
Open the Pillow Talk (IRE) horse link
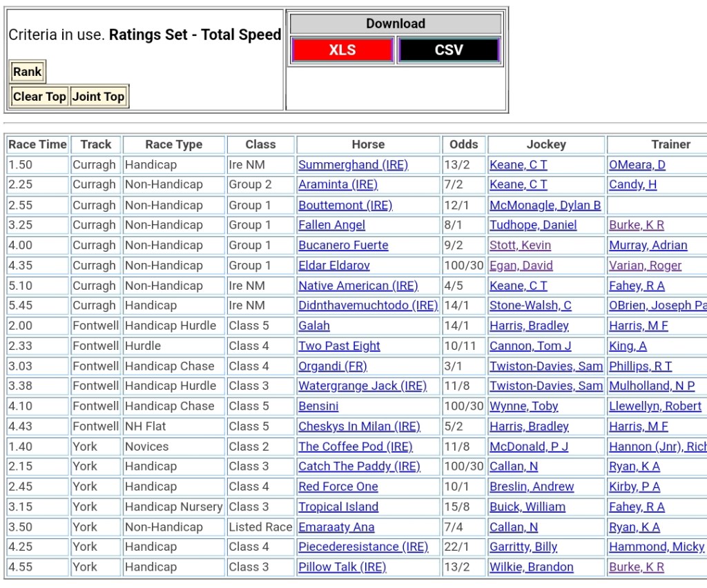(342, 567)
